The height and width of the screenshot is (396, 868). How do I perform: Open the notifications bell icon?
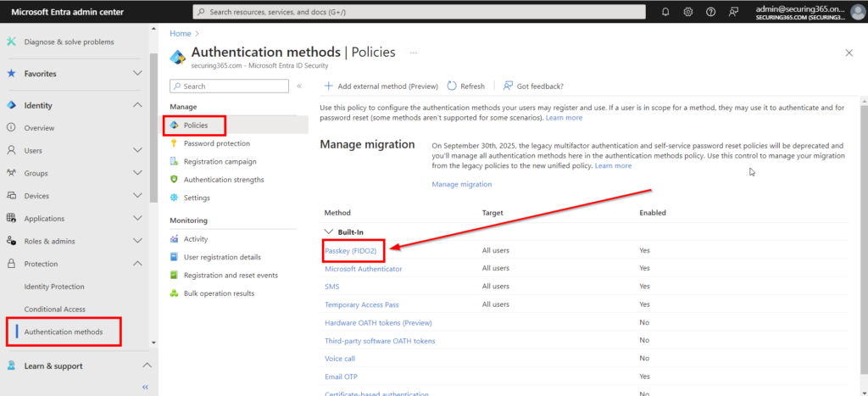(666, 12)
